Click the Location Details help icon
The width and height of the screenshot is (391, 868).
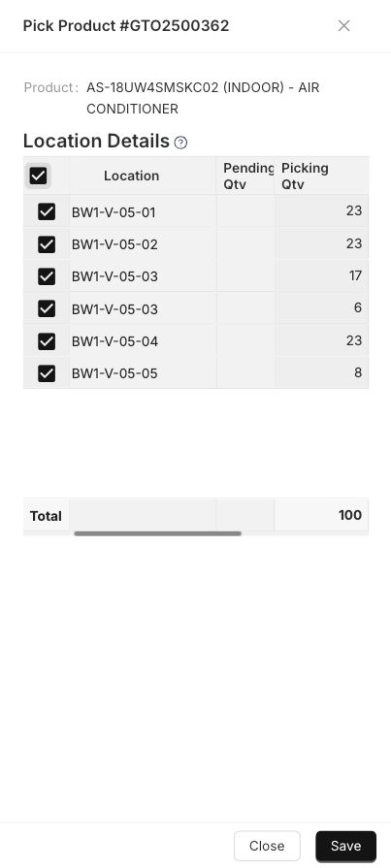180,143
